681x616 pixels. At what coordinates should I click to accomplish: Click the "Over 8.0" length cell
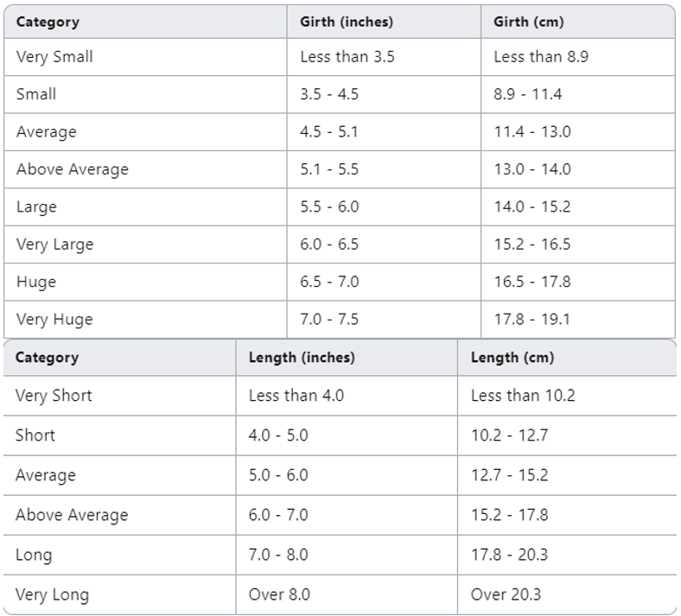tap(279, 595)
